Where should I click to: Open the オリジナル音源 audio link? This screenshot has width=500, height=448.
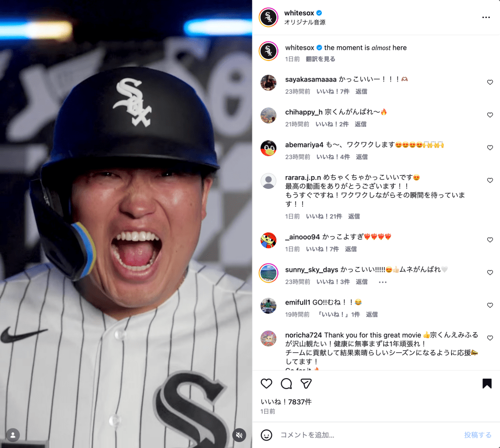click(305, 22)
